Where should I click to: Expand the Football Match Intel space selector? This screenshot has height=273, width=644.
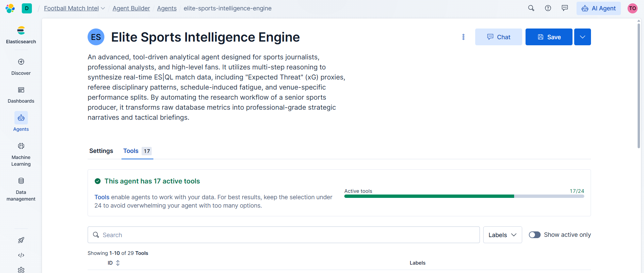click(x=75, y=8)
